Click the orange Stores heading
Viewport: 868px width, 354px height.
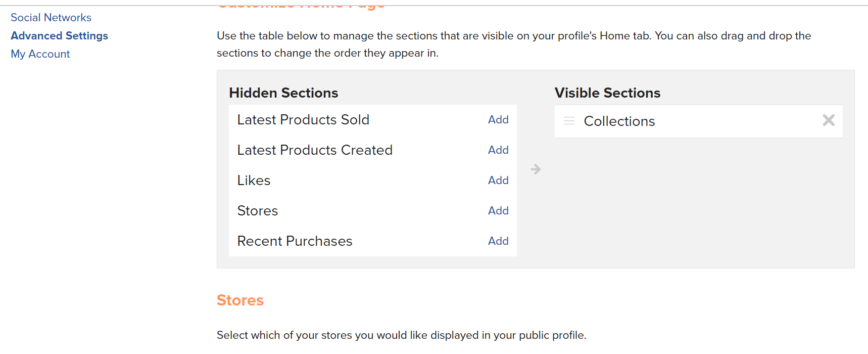point(240,300)
